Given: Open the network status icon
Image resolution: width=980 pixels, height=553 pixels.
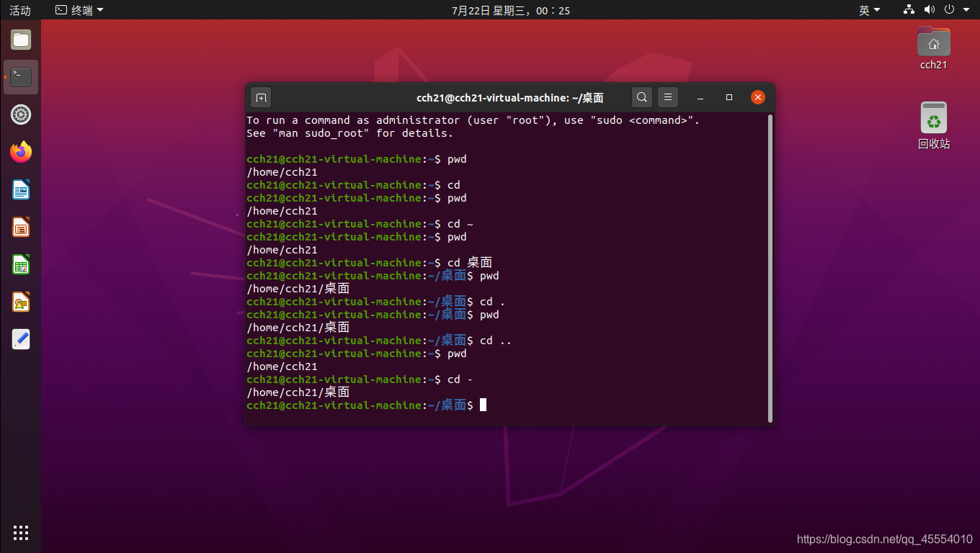Looking at the screenshot, I should click(909, 10).
